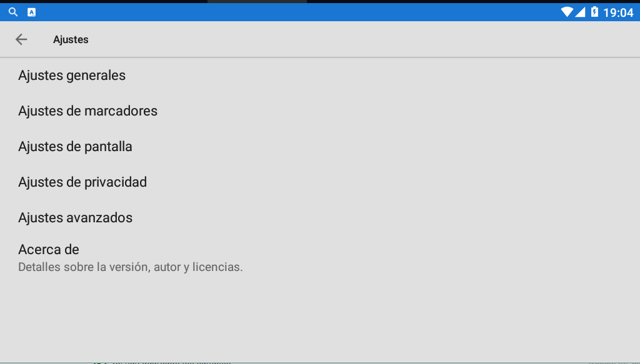Screen dimensions: 640x364
Task: Tap the 19:04 clock in status bar
Action: click(x=618, y=12)
